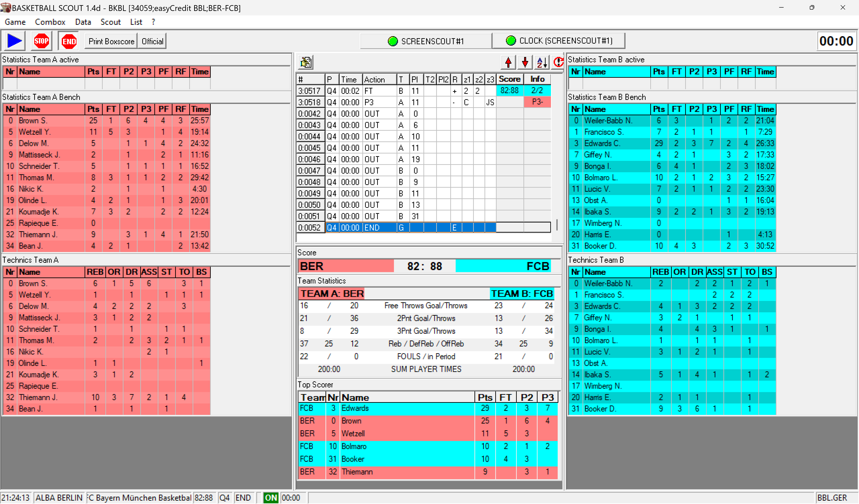Viewport: 859px width, 504px height.
Task: Open the Scout menu
Action: coord(111,22)
